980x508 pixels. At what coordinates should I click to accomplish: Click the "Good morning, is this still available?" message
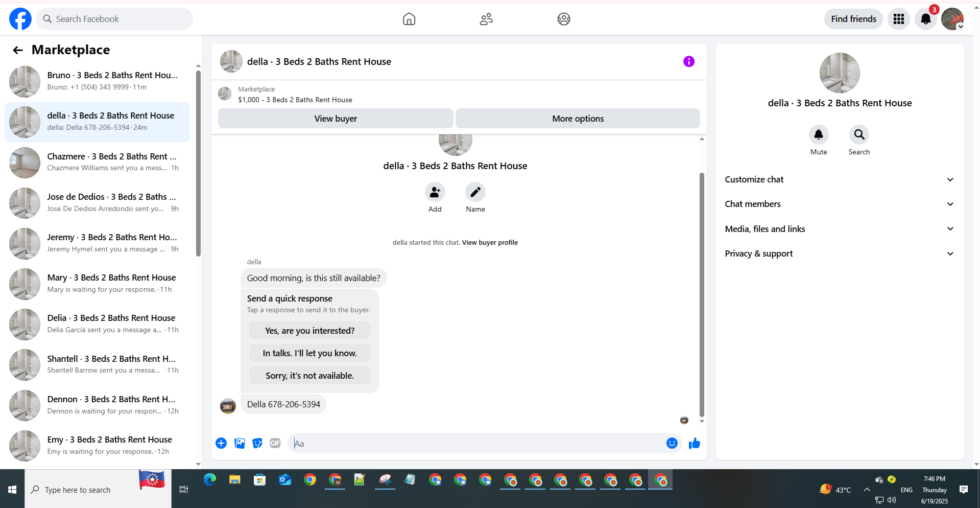[x=314, y=278]
